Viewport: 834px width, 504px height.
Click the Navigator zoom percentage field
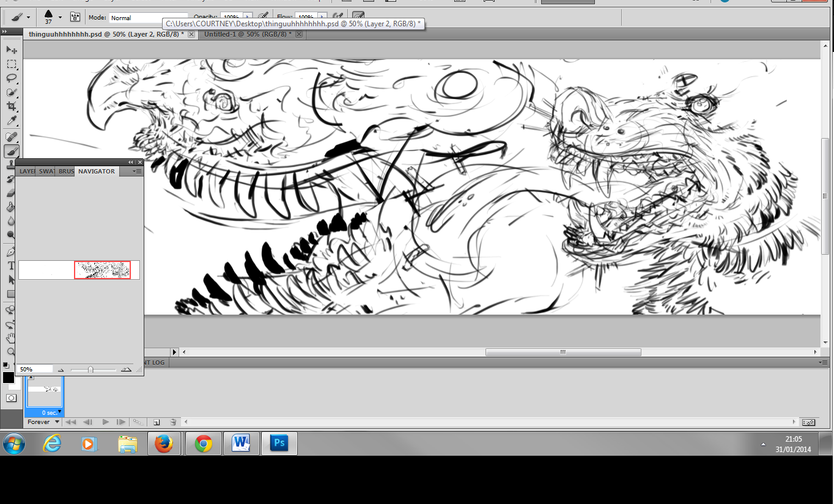(34, 370)
